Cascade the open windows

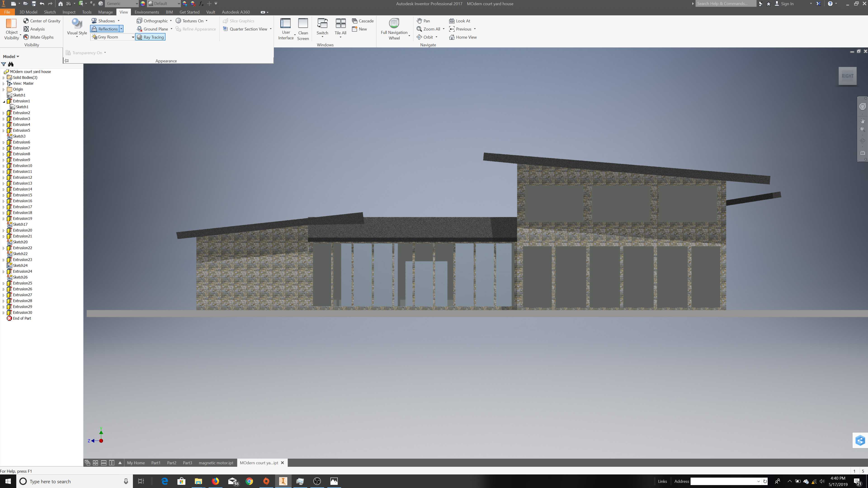363,21
